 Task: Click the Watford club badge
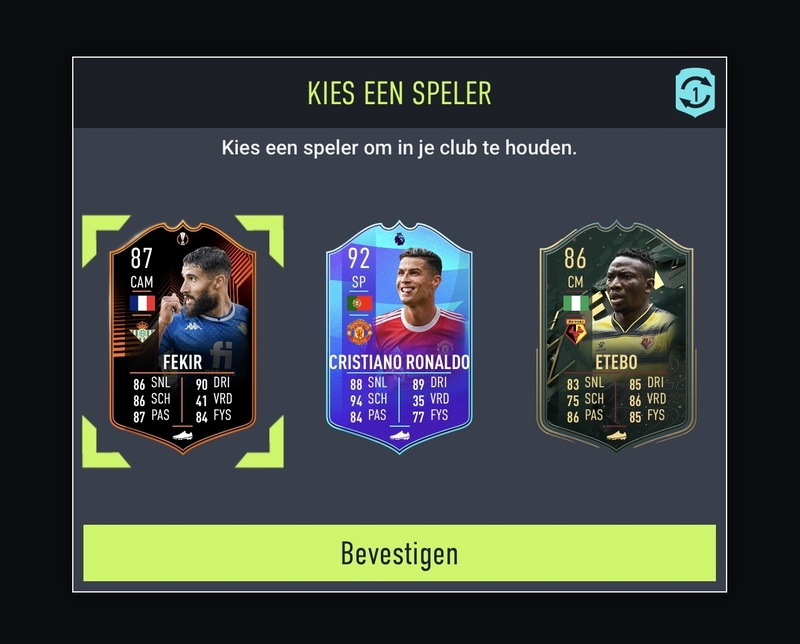click(576, 332)
